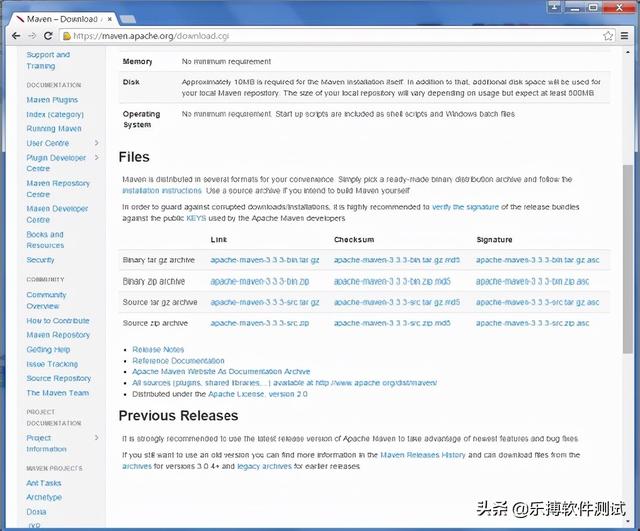Select the Maven – Download tab
Viewport: 640px width, 531px height.
click(x=62, y=19)
